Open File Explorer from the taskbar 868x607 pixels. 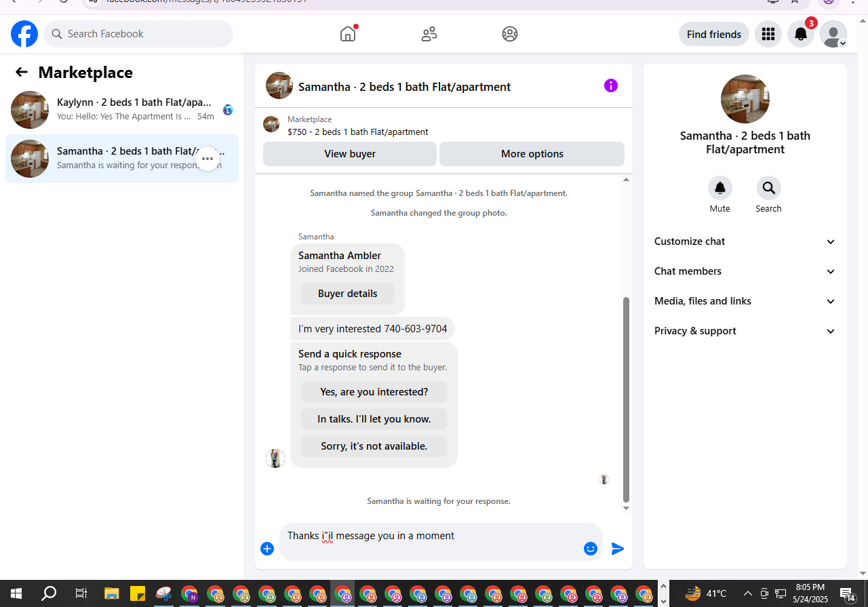(x=112, y=594)
